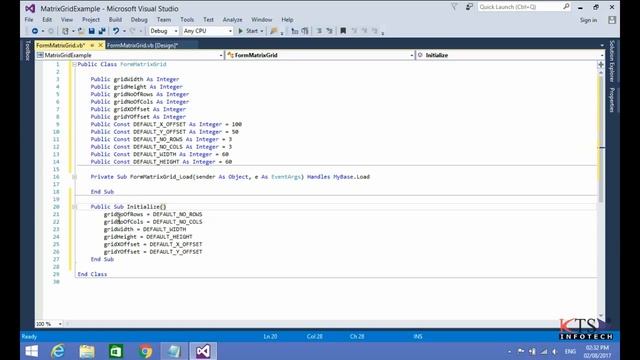This screenshot has height=360, width=640.
Task: Click the Undo toolbar icon
Action: [x=116, y=31]
